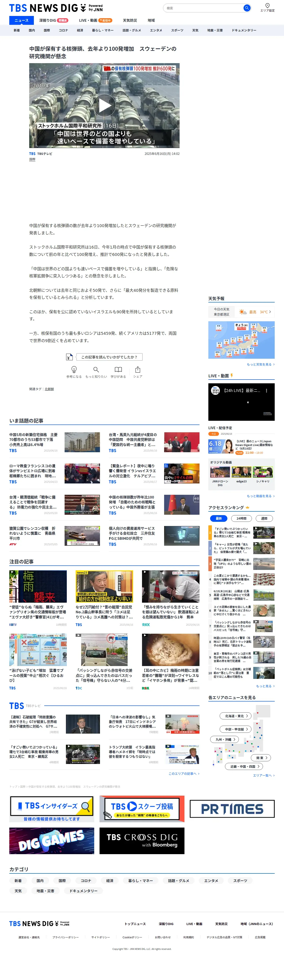Expand today's weather for 東京都港区
284x980 pixels.
point(242,312)
